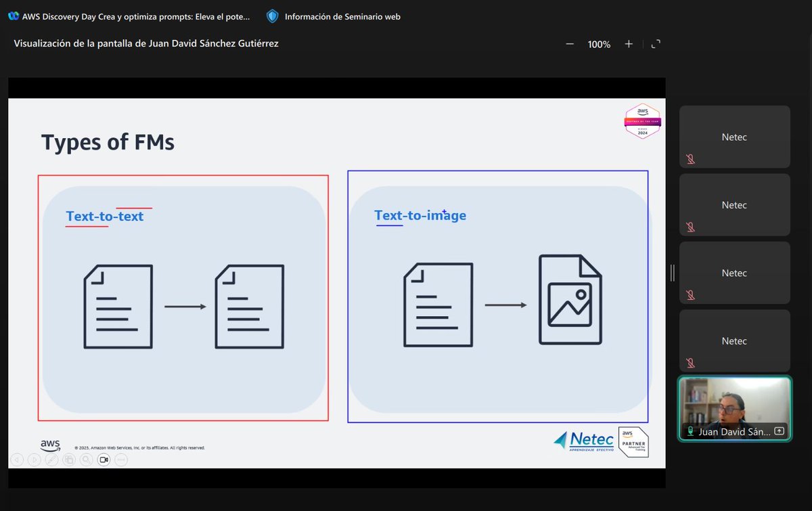Zoom out with the minus button
This screenshot has height=511, width=812.
pyautogui.click(x=569, y=43)
